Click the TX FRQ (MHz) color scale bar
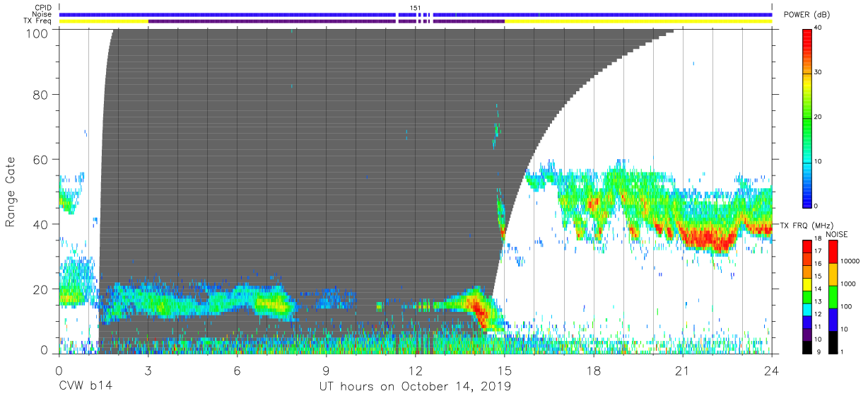Screen dimensions: 868x401 pyautogui.click(x=808, y=296)
